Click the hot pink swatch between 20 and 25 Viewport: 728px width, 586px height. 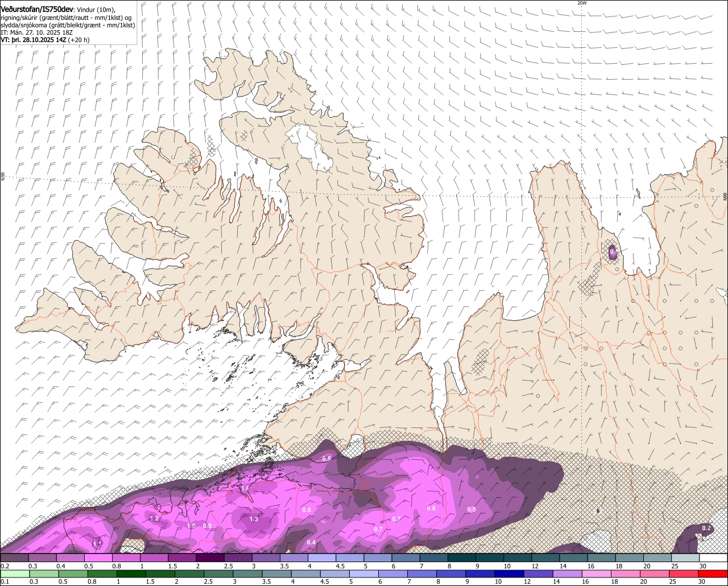coord(654,573)
